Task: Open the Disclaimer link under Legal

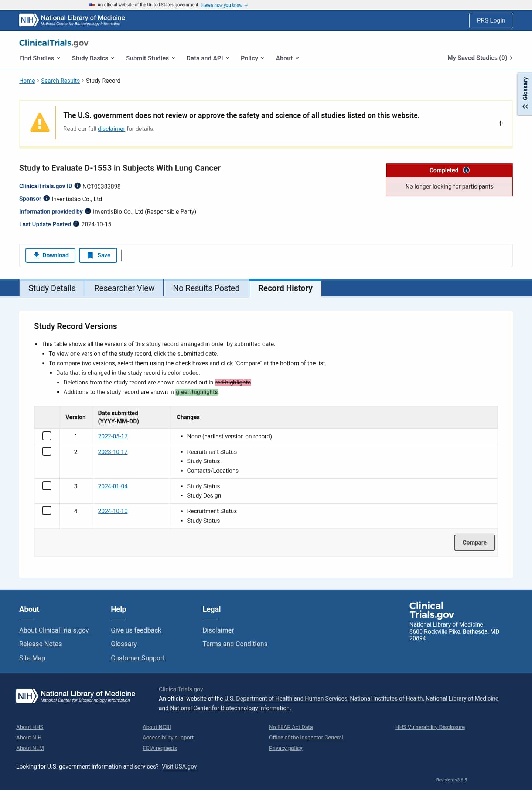Action: [x=218, y=630]
